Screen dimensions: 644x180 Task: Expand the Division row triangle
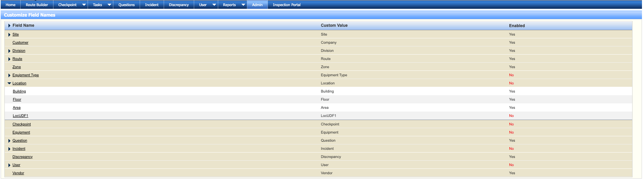click(x=9, y=51)
